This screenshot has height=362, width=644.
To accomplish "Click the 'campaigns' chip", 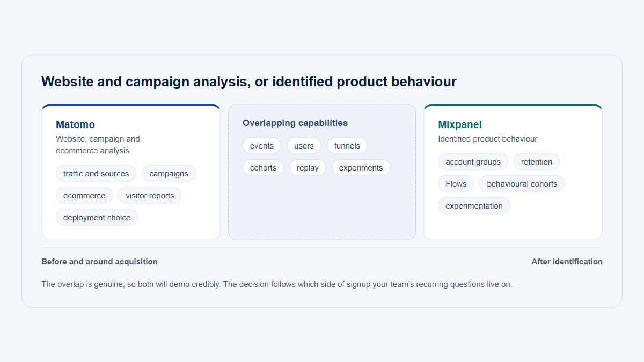I will [x=169, y=174].
